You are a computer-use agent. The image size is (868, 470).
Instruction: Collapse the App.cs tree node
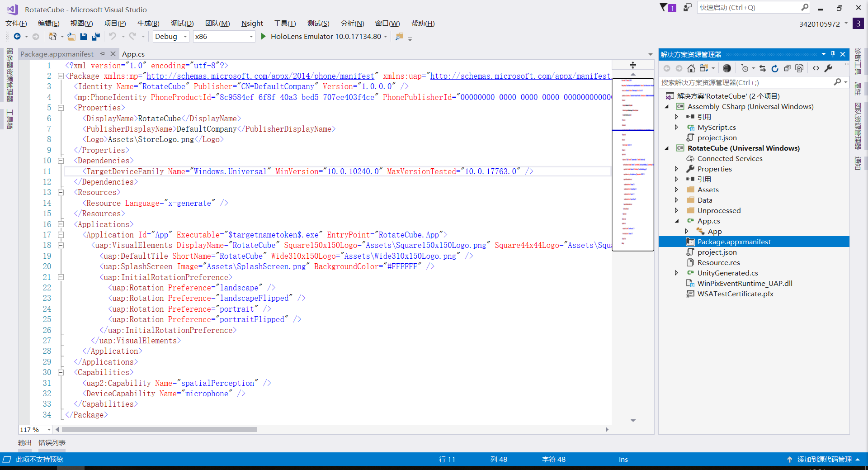point(677,221)
